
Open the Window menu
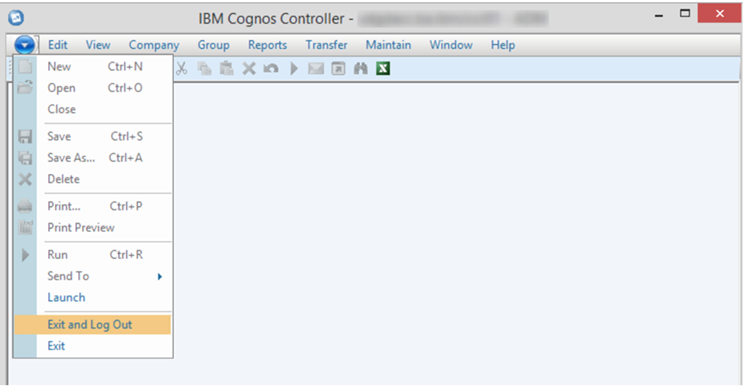451,45
